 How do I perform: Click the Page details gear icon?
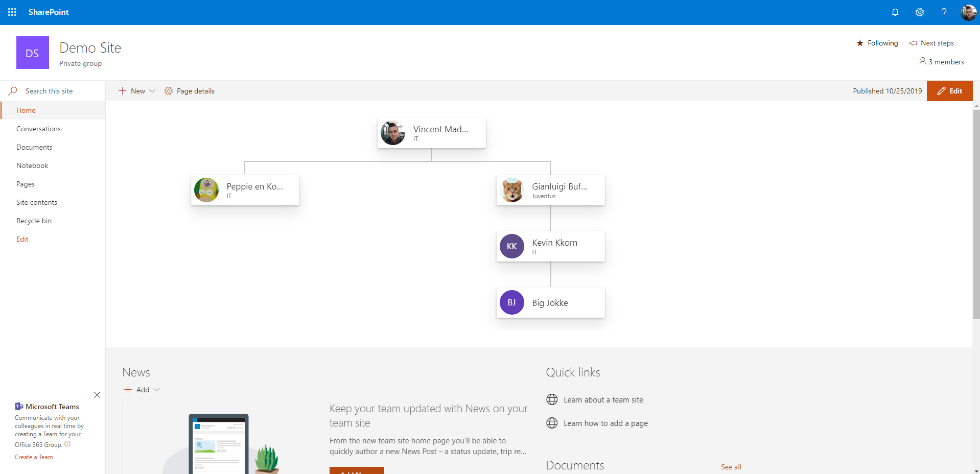point(169,91)
